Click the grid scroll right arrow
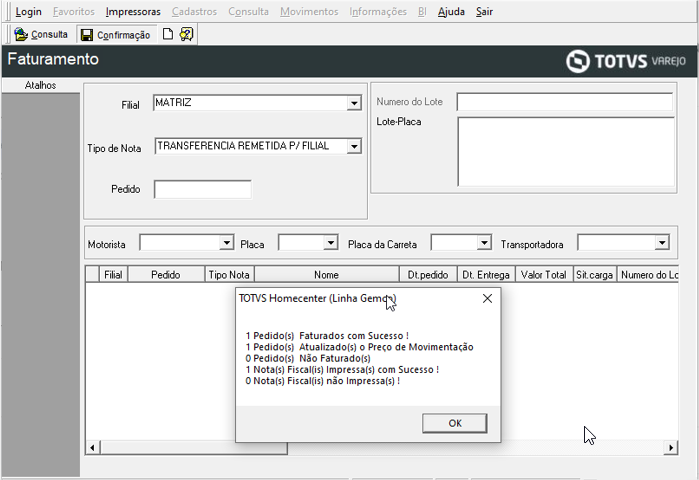The width and height of the screenshot is (699, 480). (671, 447)
